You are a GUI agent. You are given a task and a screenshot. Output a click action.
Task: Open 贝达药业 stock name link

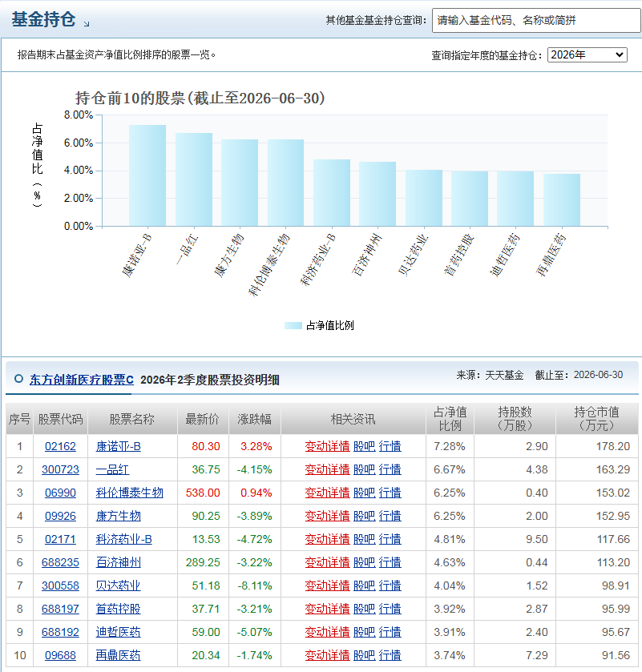[119, 585]
